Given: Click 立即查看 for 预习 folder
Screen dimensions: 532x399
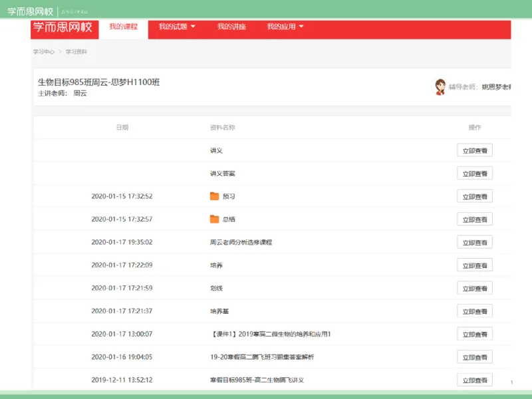Looking at the screenshot, I should point(475,196).
